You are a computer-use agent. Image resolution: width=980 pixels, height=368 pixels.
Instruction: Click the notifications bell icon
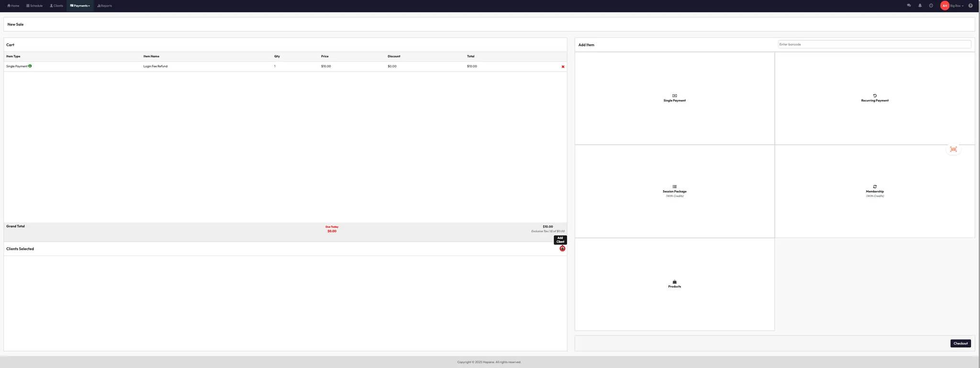pyautogui.click(x=920, y=6)
